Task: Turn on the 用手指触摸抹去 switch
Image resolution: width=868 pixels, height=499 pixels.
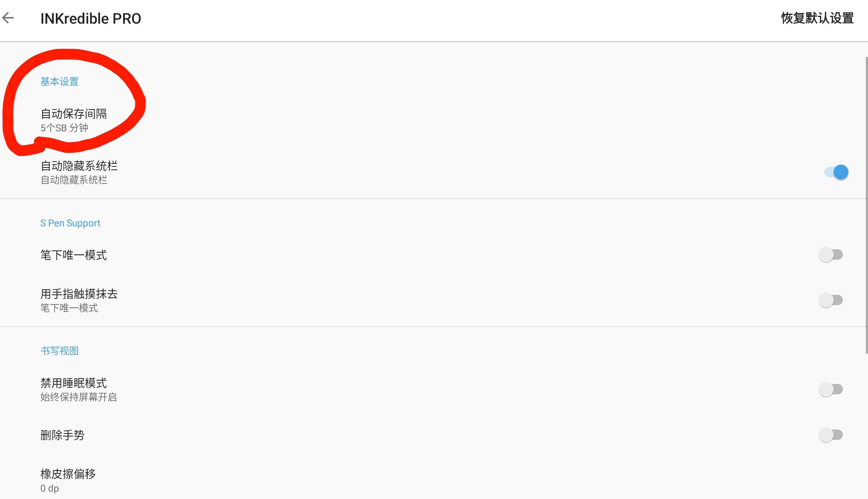Action: pos(831,300)
